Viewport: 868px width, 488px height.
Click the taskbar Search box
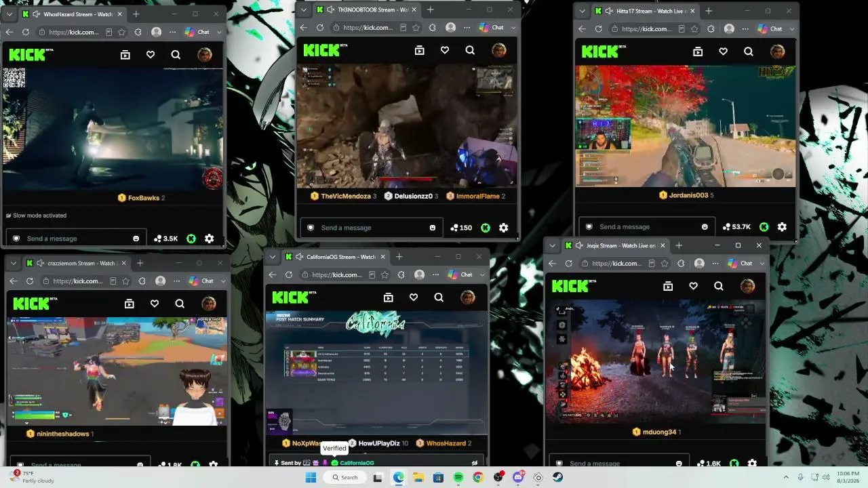pyautogui.click(x=344, y=478)
